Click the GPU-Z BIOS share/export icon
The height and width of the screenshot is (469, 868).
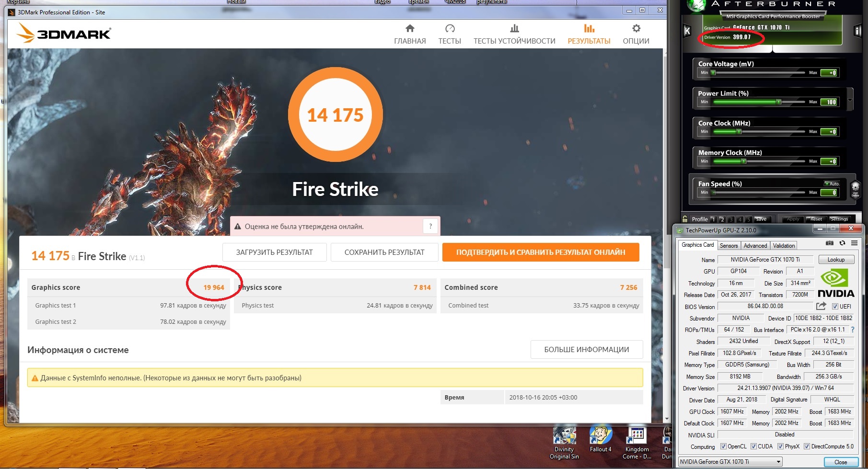pos(821,306)
